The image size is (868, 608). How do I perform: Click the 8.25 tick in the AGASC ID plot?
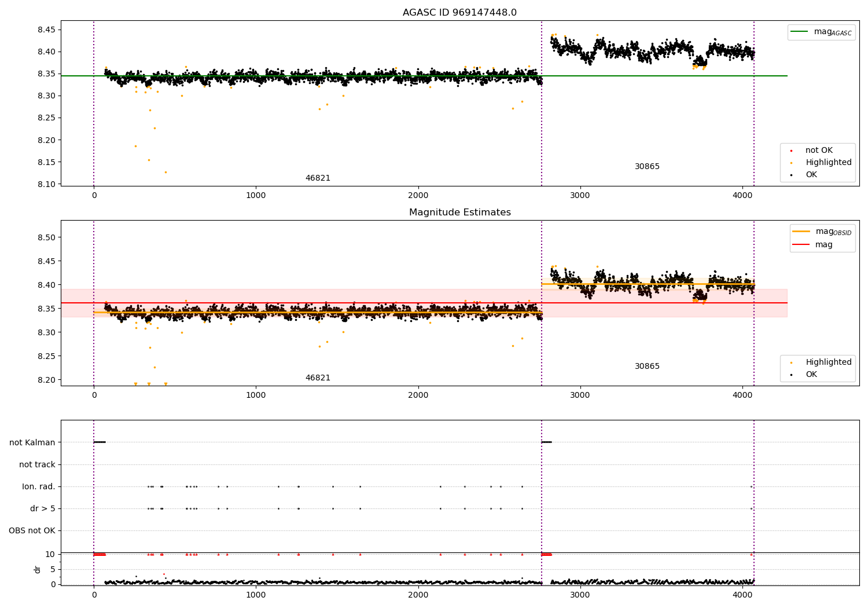point(46,118)
